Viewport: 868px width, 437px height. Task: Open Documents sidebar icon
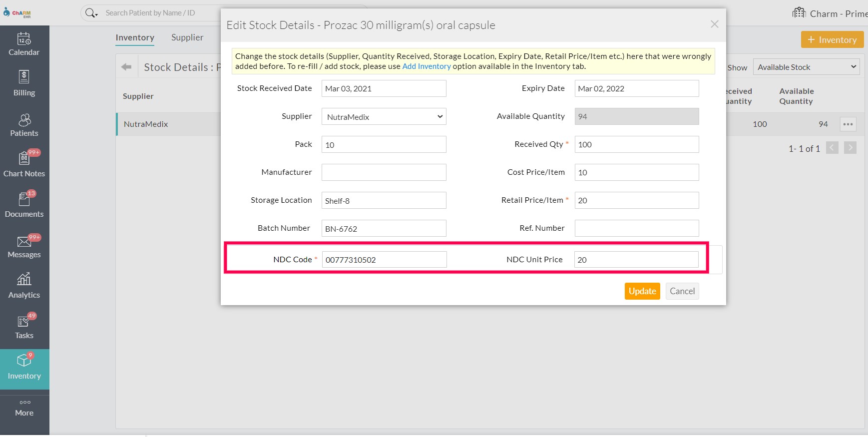coord(24,199)
